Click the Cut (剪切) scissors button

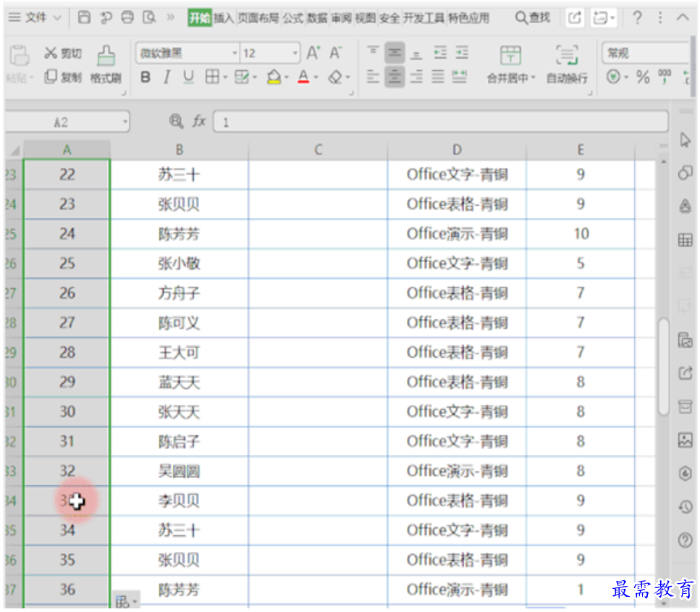63,53
